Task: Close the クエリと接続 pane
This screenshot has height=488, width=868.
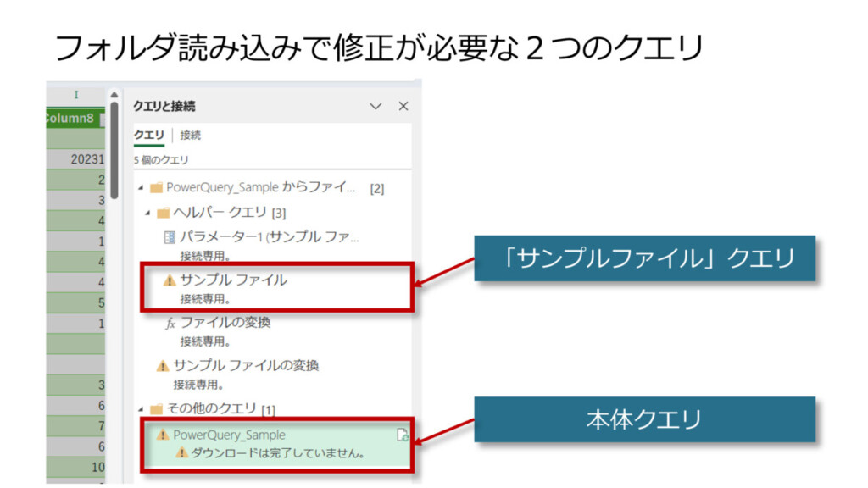Action: pyautogui.click(x=403, y=106)
